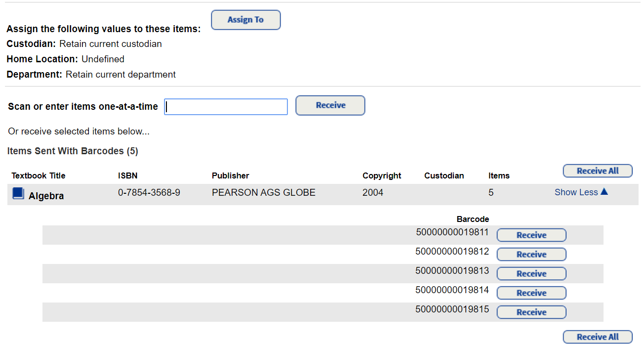This screenshot has height=349, width=644.
Task: Receive barcode 50000000019815
Action: pyautogui.click(x=531, y=312)
